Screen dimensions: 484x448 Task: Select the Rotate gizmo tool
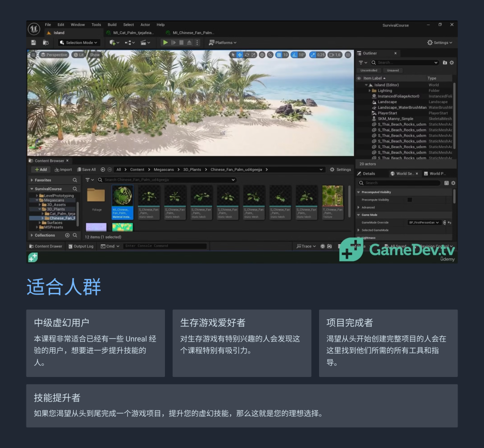tap(247, 55)
